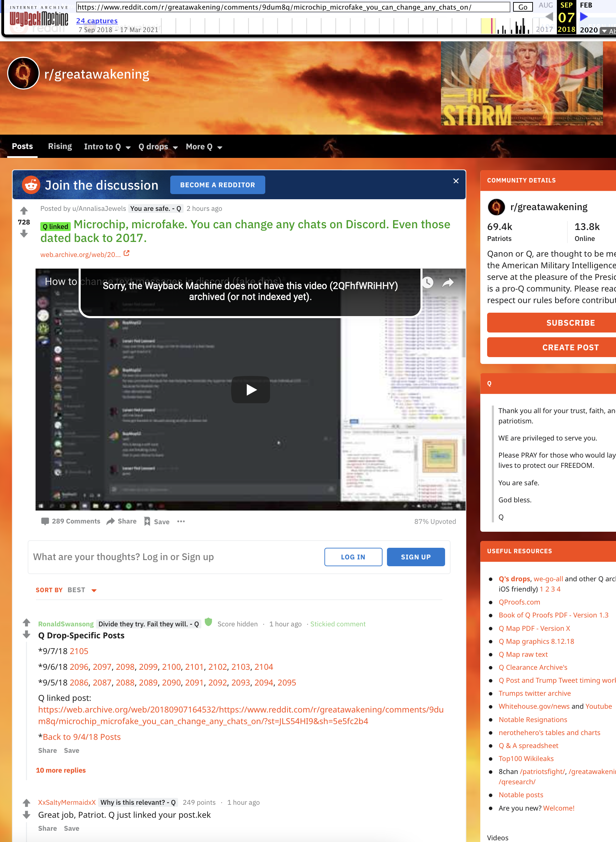Open the post title link
This screenshot has height=842, width=616.
[x=245, y=231]
